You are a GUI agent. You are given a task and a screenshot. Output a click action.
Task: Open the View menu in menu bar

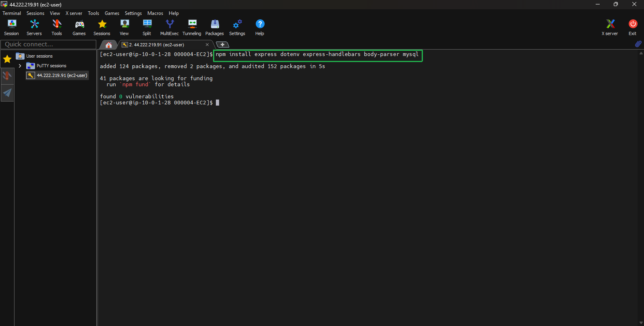(55, 13)
